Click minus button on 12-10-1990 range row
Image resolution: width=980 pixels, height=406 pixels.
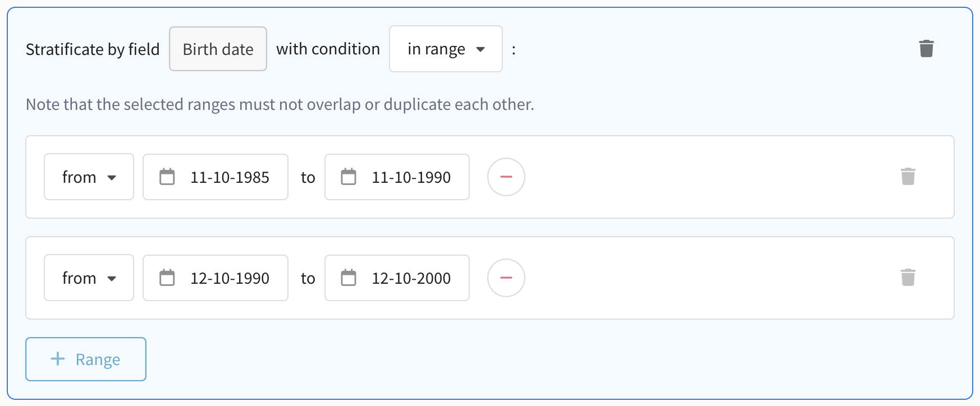[506, 278]
